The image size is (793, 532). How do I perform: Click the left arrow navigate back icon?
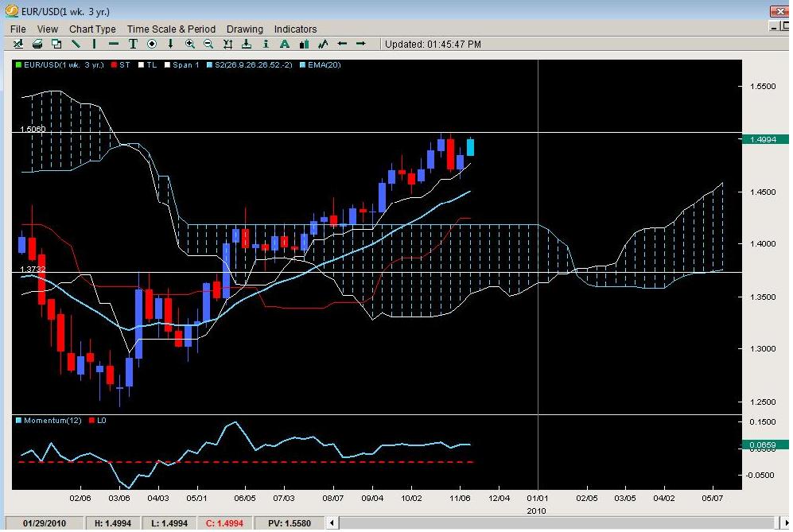pyautogui.click(x=342, y=44)
